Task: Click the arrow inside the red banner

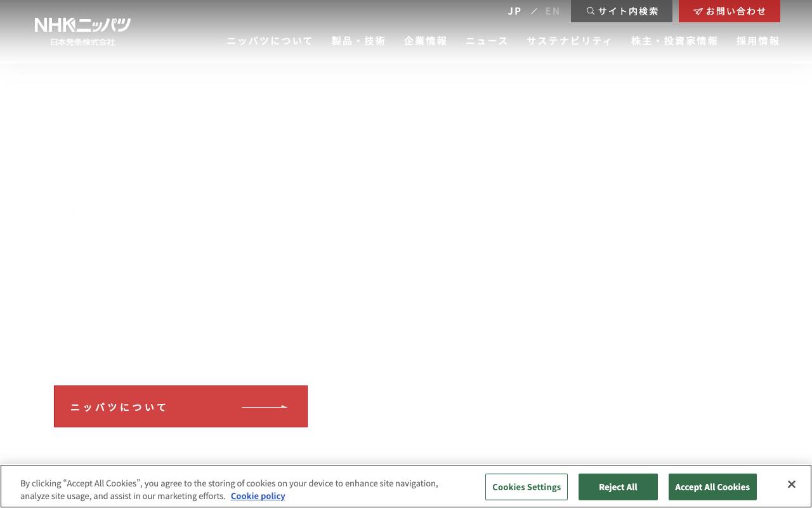Action: (265, 406)
